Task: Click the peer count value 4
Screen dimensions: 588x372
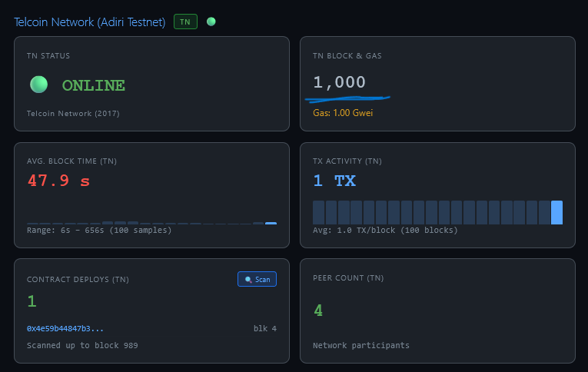Action: (318, 311)
